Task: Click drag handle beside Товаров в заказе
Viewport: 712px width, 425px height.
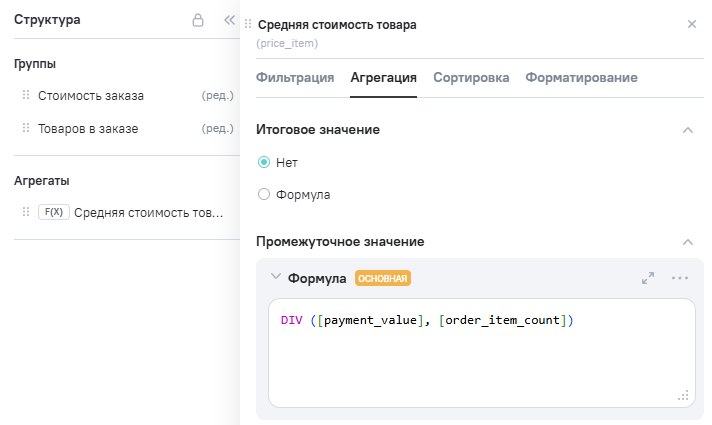Action: (26, 129)
